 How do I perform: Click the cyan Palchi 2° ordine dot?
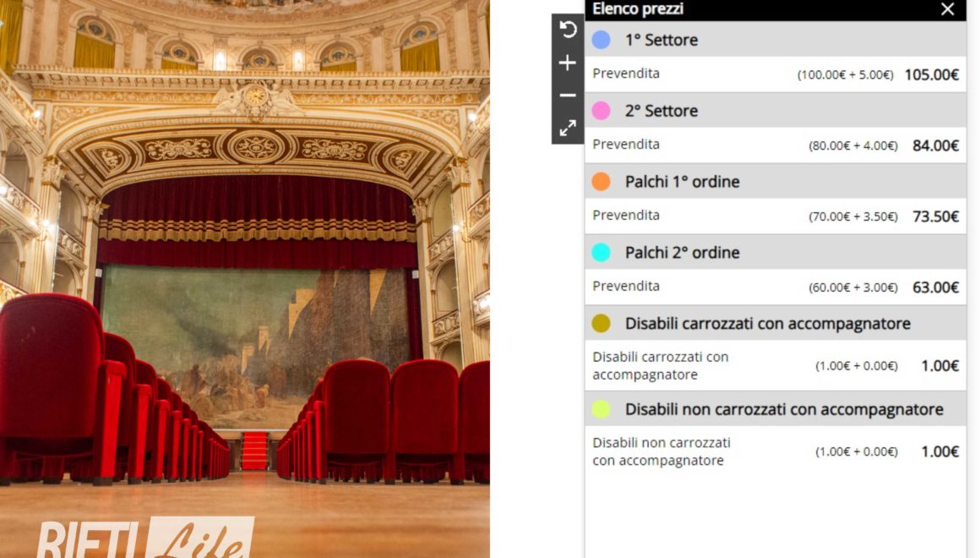click(601, 253)
